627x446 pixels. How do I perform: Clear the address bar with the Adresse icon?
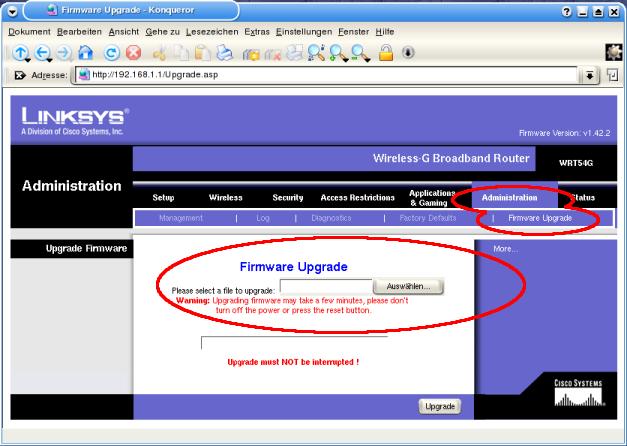click(x=16, y=75)
